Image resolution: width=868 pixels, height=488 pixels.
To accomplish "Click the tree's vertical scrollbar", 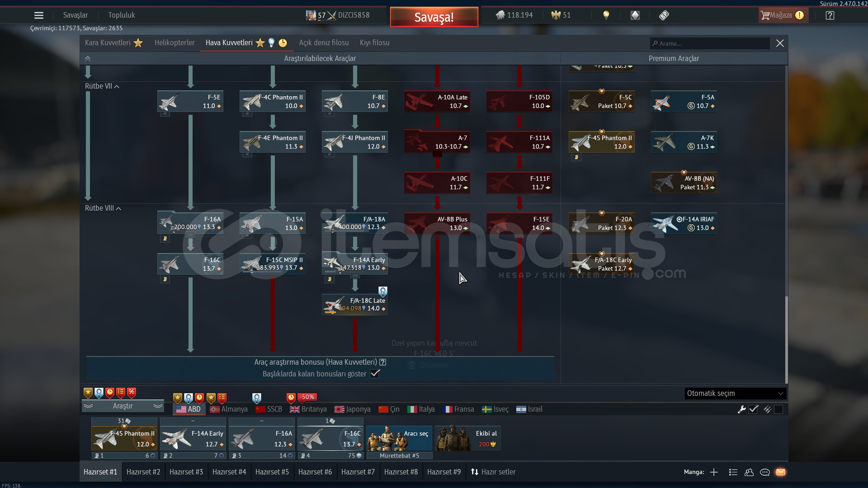I will coord(786,340).
